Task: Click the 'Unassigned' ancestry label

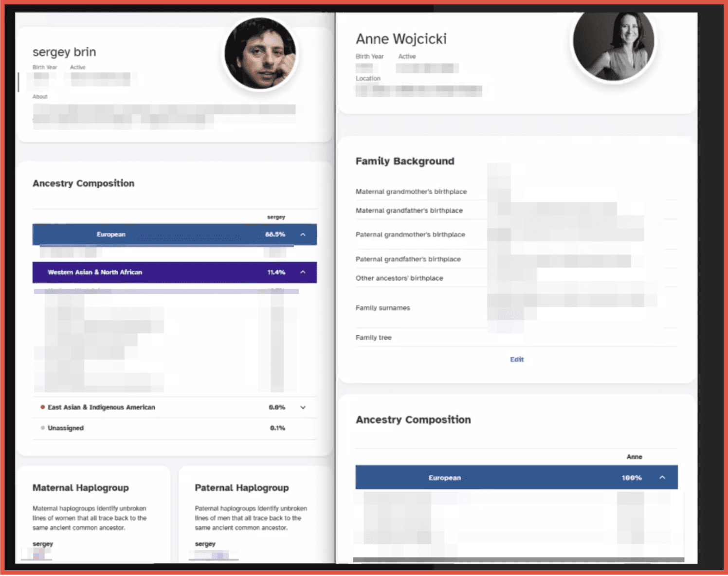Action: 66,428
